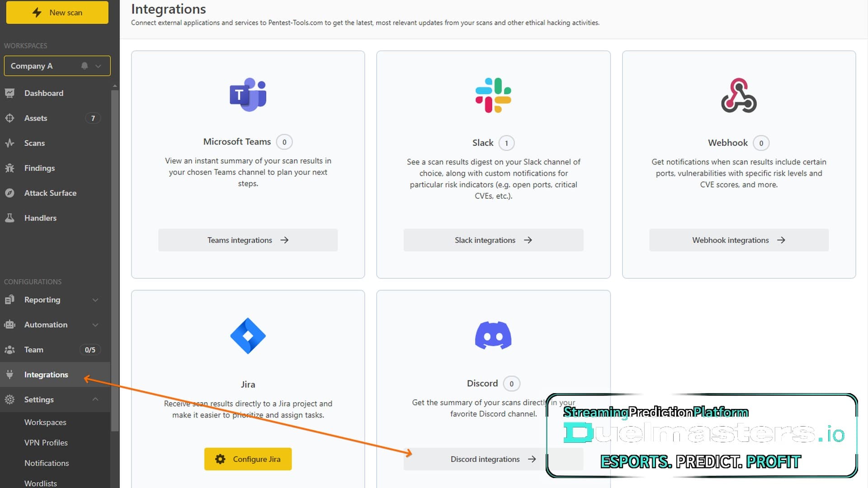Click the Handlers flask icon
The width and height of the screenshot is (868, 488).
pyautogui.click(x=9, y=218)
